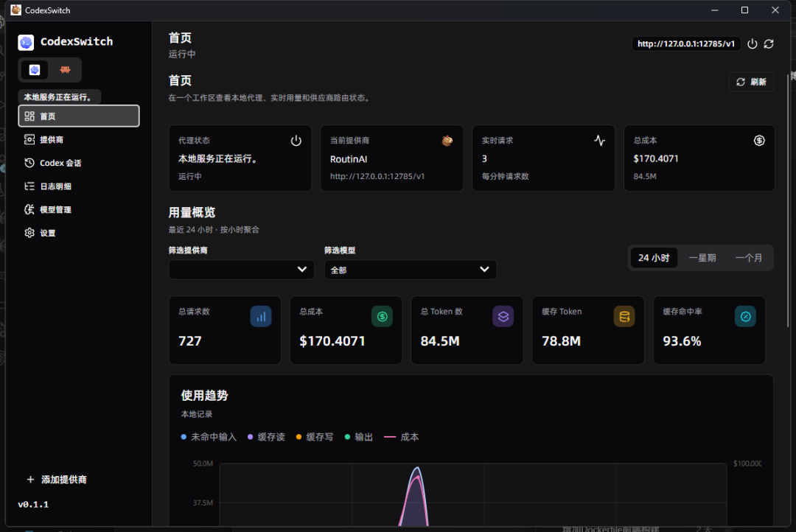Click the bar chart icon in 总请求数 card
The height and width of the screenshot is (532, 796).
(261, 317)
